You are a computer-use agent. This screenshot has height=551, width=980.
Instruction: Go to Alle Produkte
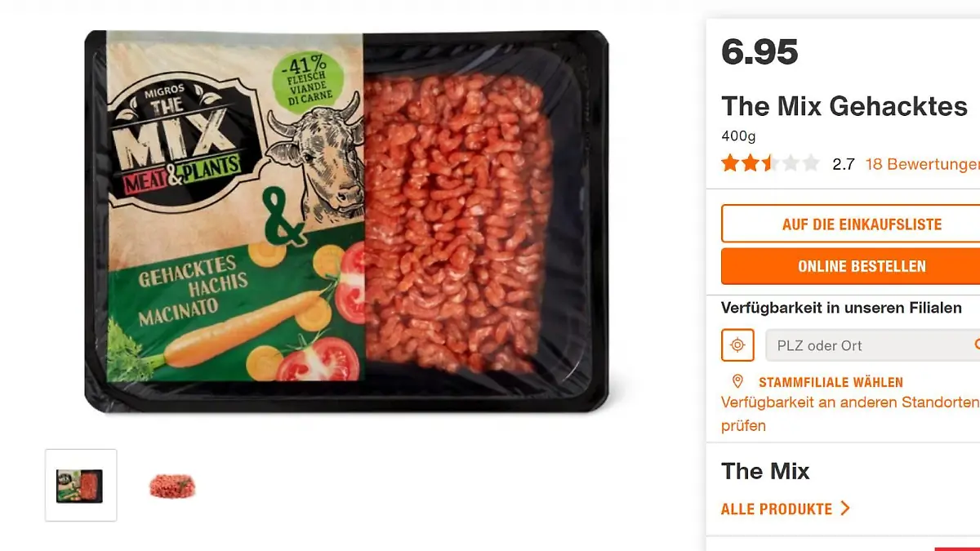pyautogui.click(x=776, y=509)
